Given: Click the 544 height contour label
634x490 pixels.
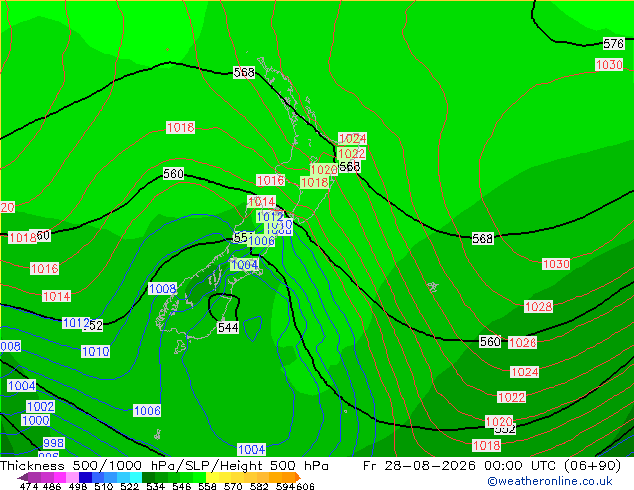Looking at the screenshot, I should (x=228, y=327).
